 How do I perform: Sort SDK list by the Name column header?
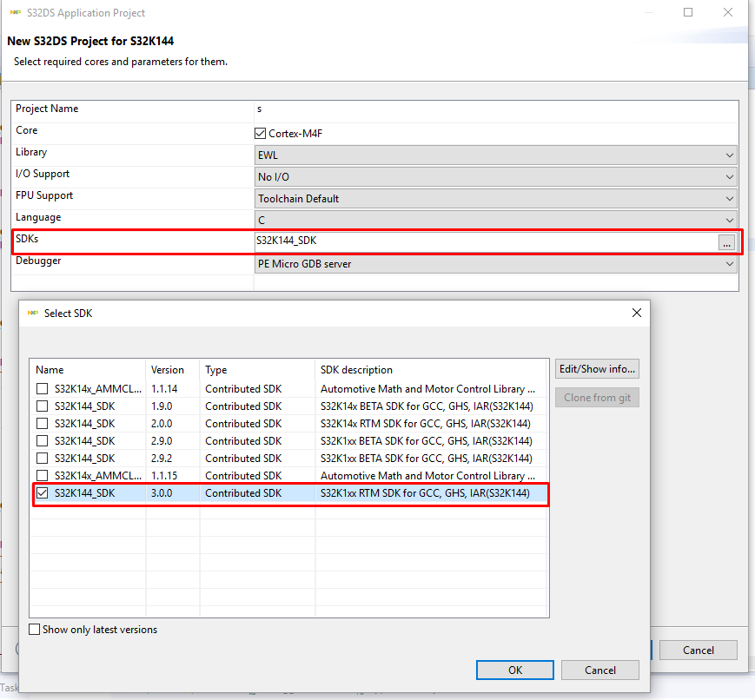(88, 370)
